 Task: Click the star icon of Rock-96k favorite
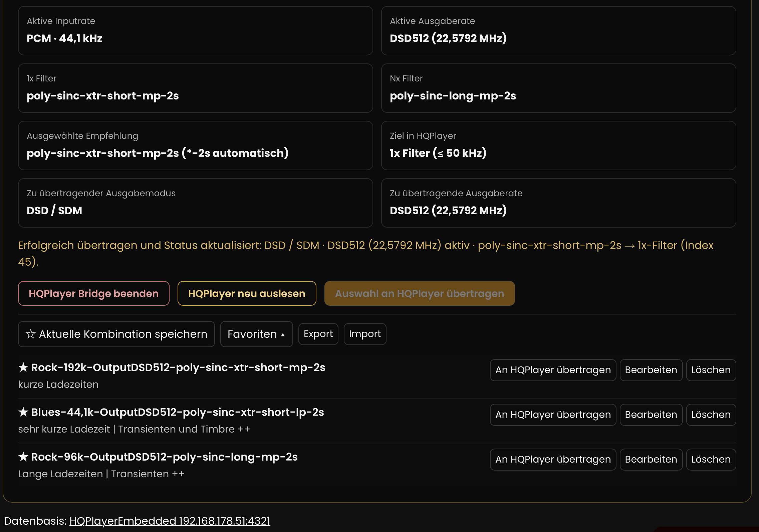coord(23,457)
